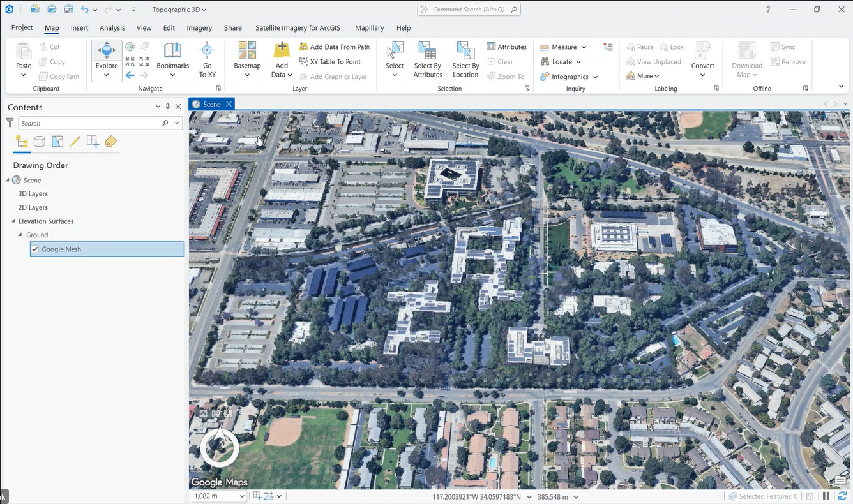Pause drawing using the status bar button

point(826,496)
